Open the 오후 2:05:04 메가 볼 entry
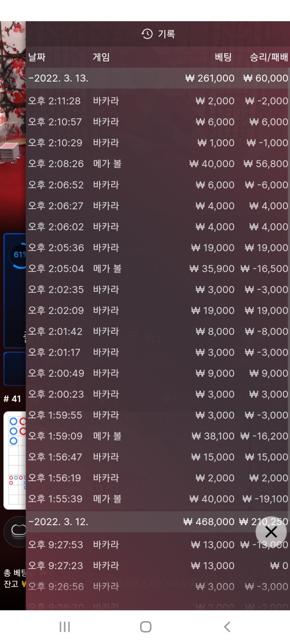Viewport: 290px width, 644px height. pos(158,269)
